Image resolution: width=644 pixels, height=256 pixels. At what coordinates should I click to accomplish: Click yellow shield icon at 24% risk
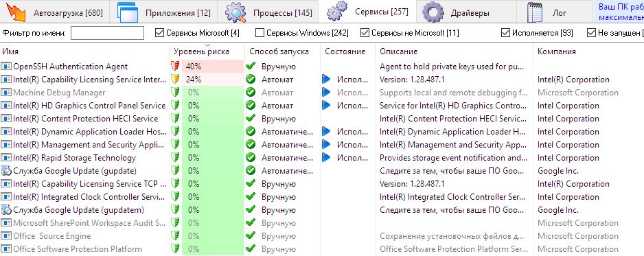[175, 80]
